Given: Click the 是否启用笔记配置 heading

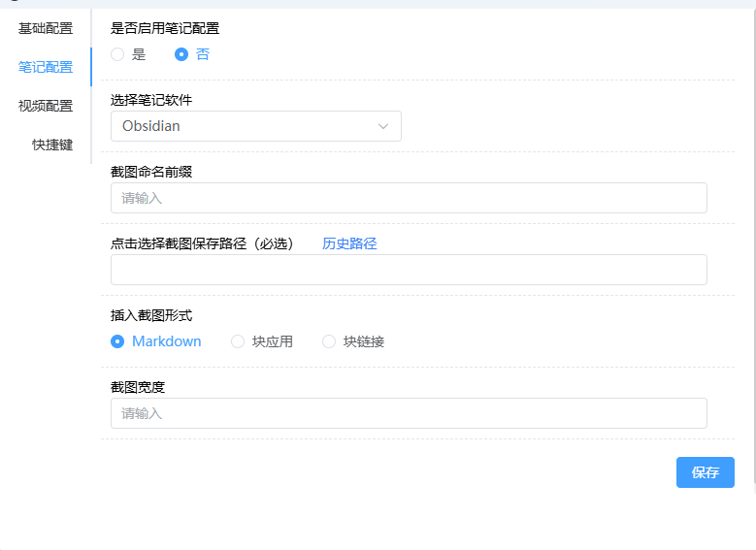Looking at the screenshot, I should 165,28.
